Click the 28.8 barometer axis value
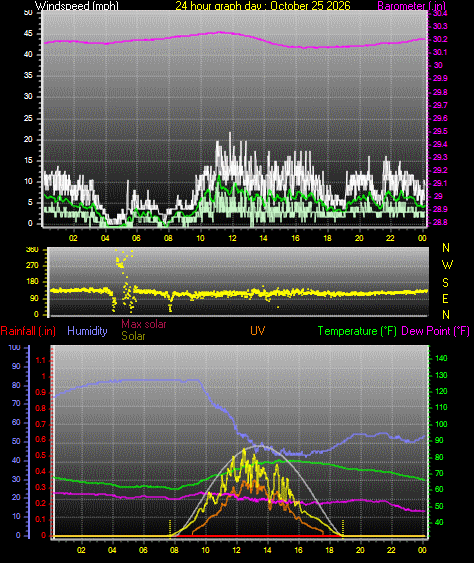 point(440,222)
